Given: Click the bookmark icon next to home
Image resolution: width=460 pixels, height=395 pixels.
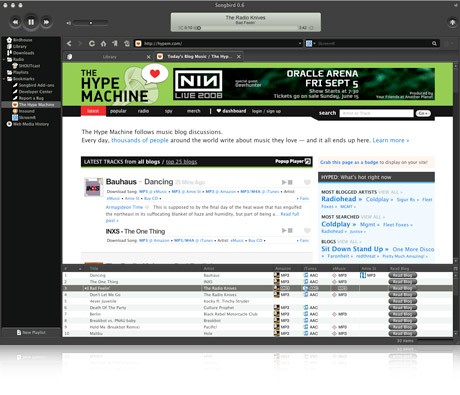Looking at the screenshot, I should tap(115, 43).
